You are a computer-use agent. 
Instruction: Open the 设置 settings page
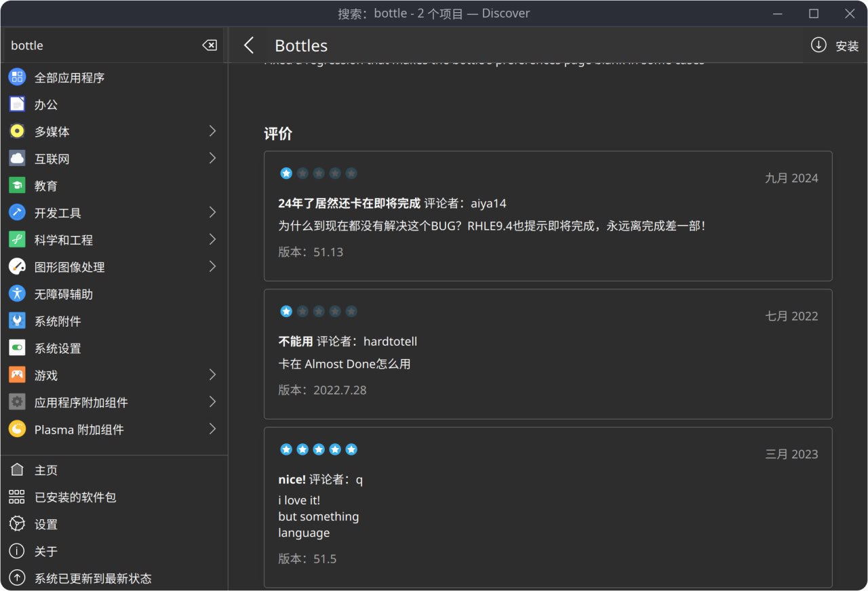46,525
